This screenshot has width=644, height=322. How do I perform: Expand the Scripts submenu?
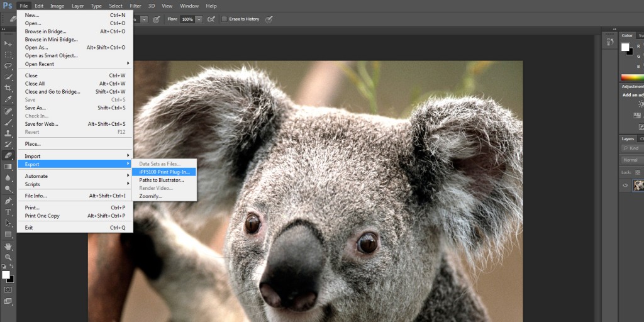pos(75,184)
